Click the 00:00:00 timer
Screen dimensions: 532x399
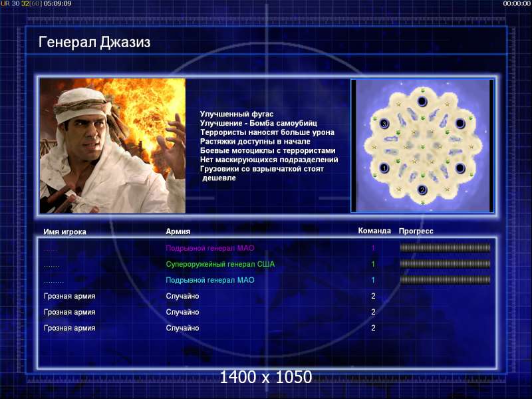pyautogui.click(x=517, y=3)
